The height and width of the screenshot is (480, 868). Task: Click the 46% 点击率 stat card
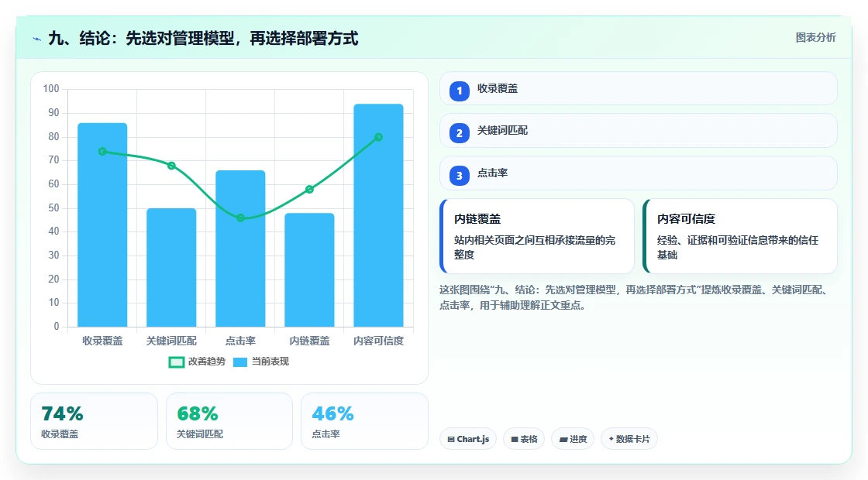[365, 421]
